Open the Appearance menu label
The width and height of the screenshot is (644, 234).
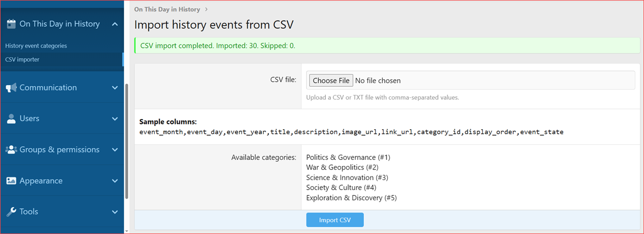41,181
